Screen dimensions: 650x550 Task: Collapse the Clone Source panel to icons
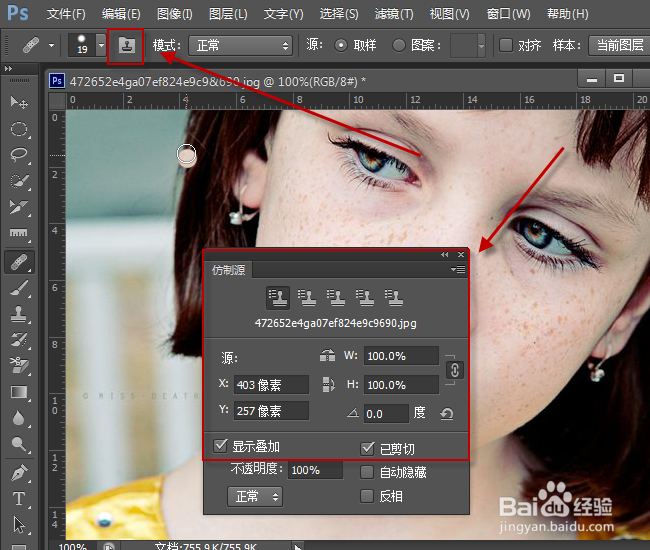444,254
